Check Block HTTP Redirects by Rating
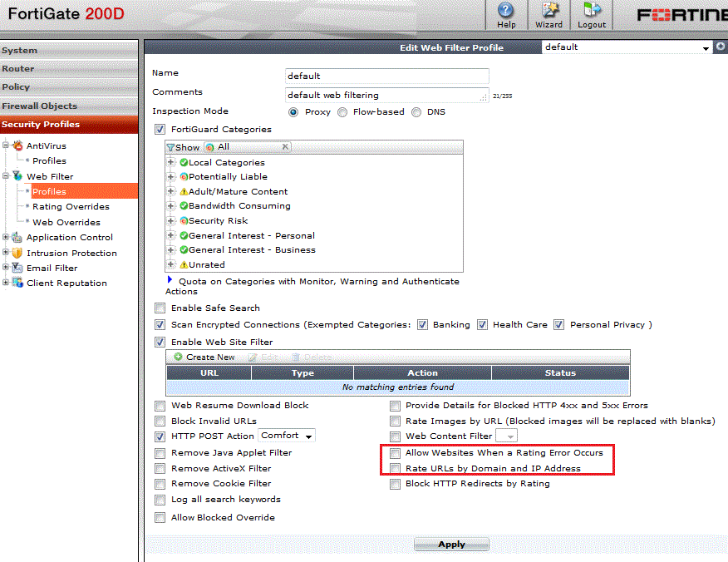This screenshot has width=728, height=562. [x=395, y=485]
